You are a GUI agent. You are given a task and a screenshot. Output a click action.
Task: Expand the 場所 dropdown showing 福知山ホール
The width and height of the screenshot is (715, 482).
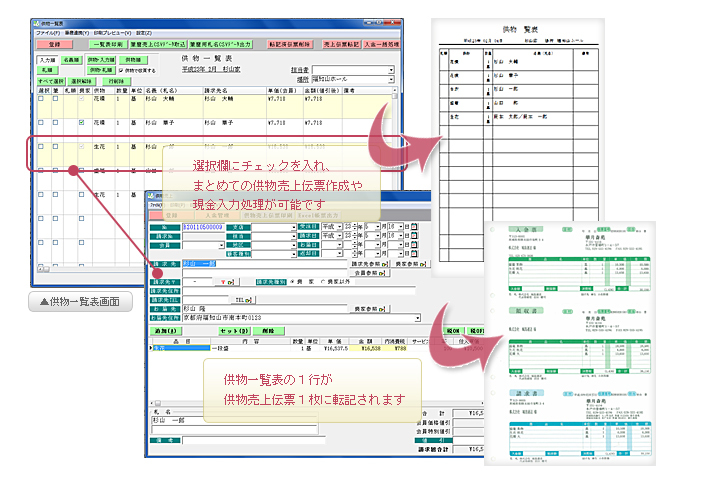[391, 79]
